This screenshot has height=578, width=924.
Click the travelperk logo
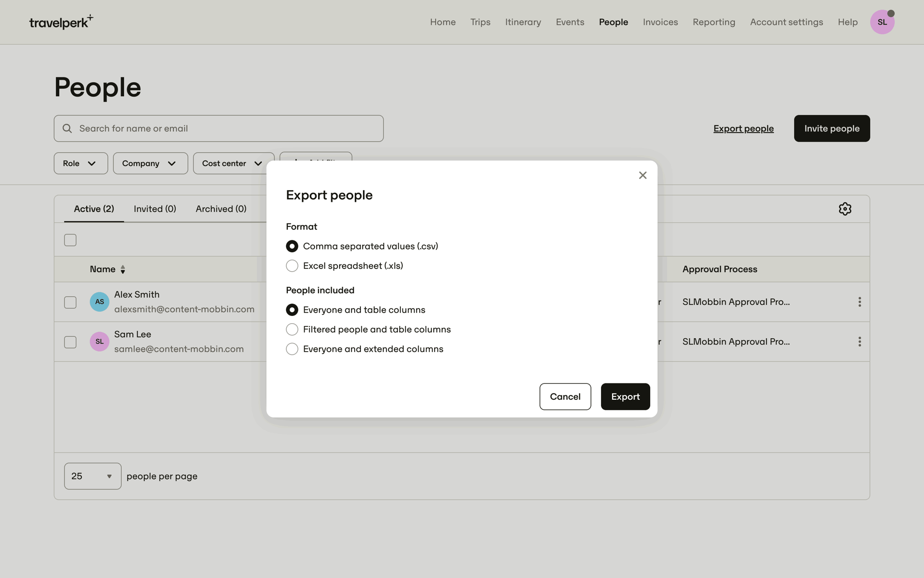61,22
